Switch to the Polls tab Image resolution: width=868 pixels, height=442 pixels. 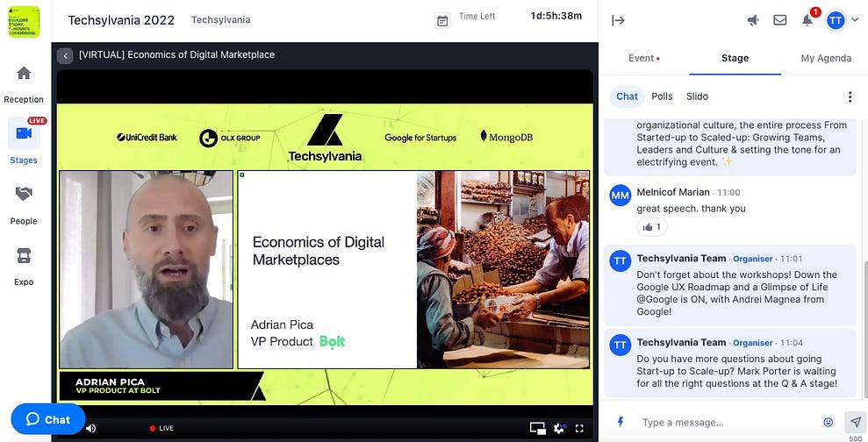pyautogui.click(x=662, y=96)
